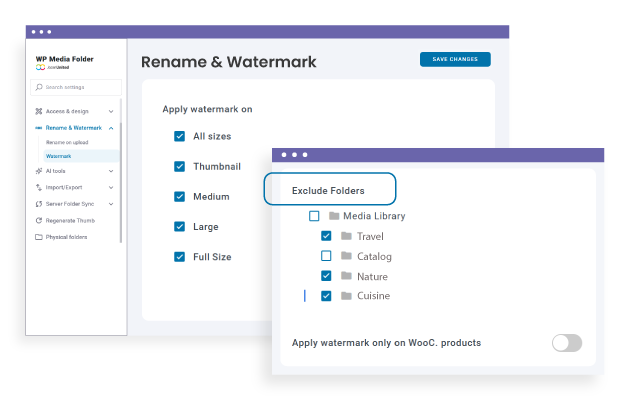Image resolution: width=630 pixels, height=400 pixels.
Task: Click the Search settings input field
Action: coord(78,88)
